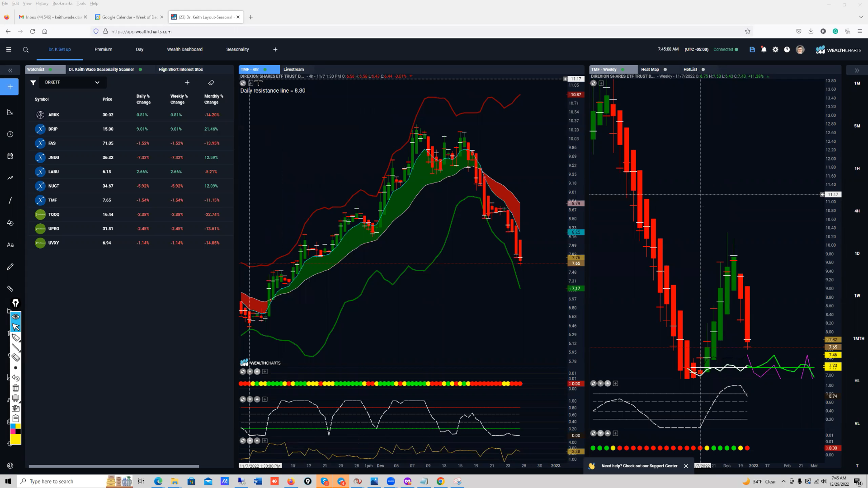The height and width of the screenshot is (488, 868).
Task: Pick the yellow current color swatch
Action: [15, 439]
